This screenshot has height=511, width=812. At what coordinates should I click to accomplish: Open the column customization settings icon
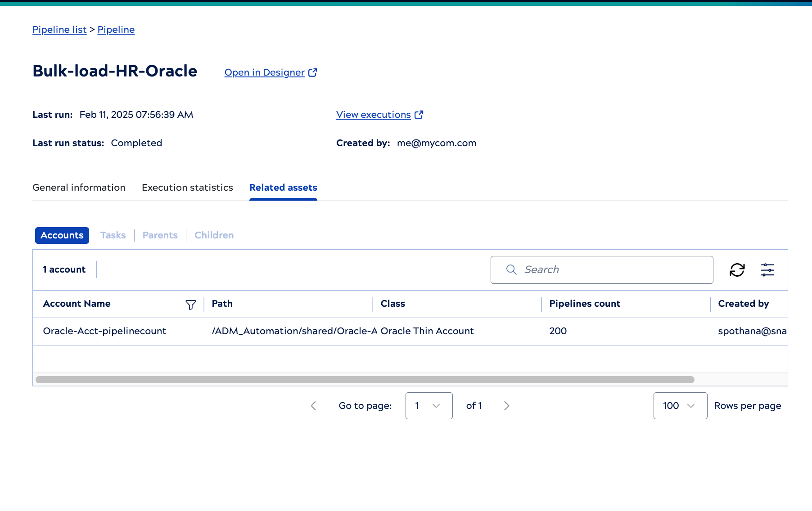tap(767, 270)
